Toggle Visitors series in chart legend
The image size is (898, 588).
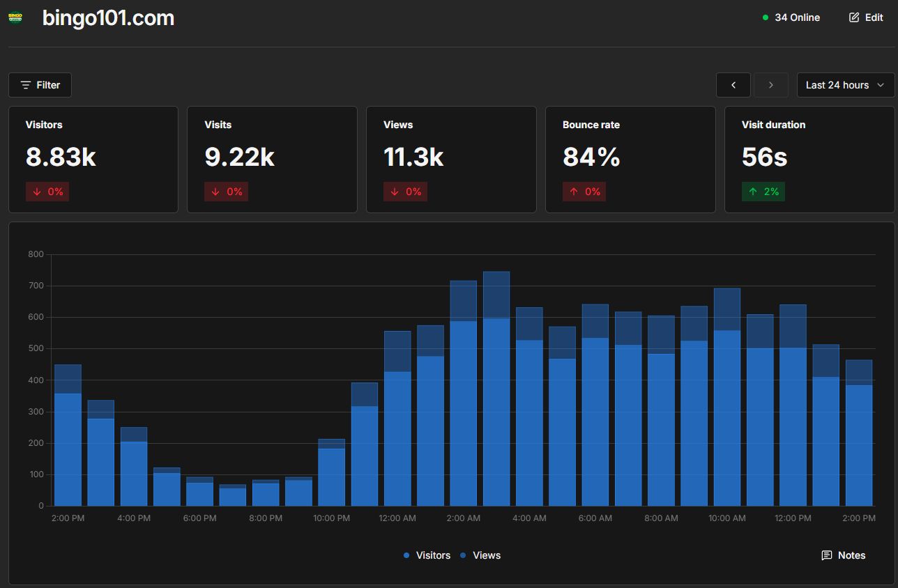(427, 555)
